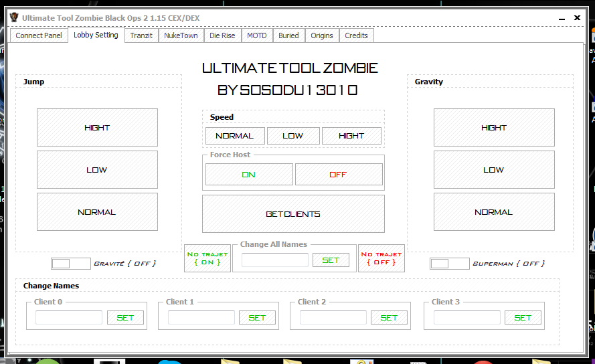Focus the Client 2 name field
Screen dimensions: 595x364
coord(333,317)
